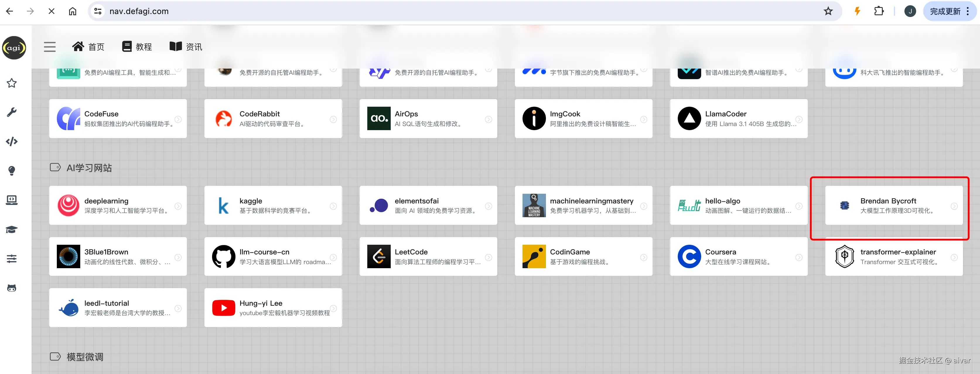
Task: Open the Chrome three-dot menu
Action: click(x=968, y=11)
